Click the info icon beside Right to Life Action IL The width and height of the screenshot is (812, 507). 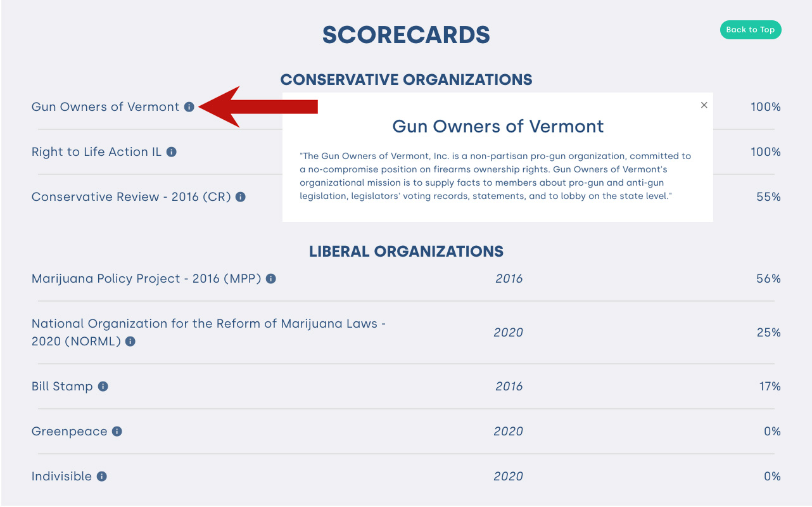[x=171, y=152]
